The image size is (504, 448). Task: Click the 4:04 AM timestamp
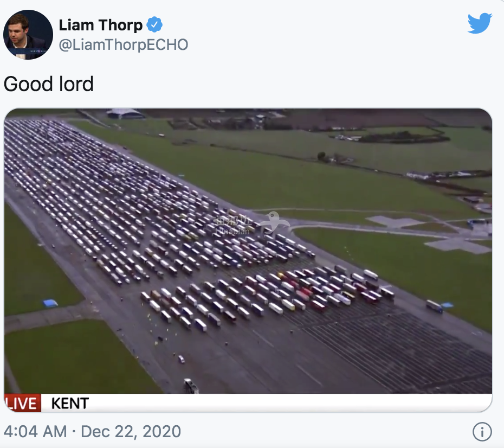(35, 432)
